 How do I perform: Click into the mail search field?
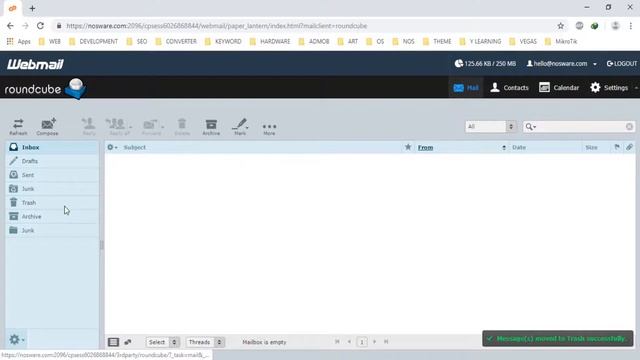(x=581, y=127)
